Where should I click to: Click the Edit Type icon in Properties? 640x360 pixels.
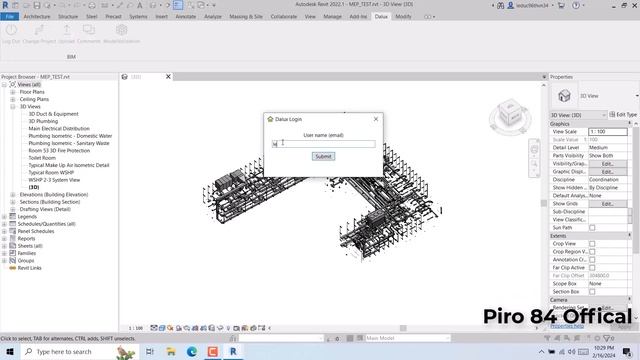tap(612, 115)
